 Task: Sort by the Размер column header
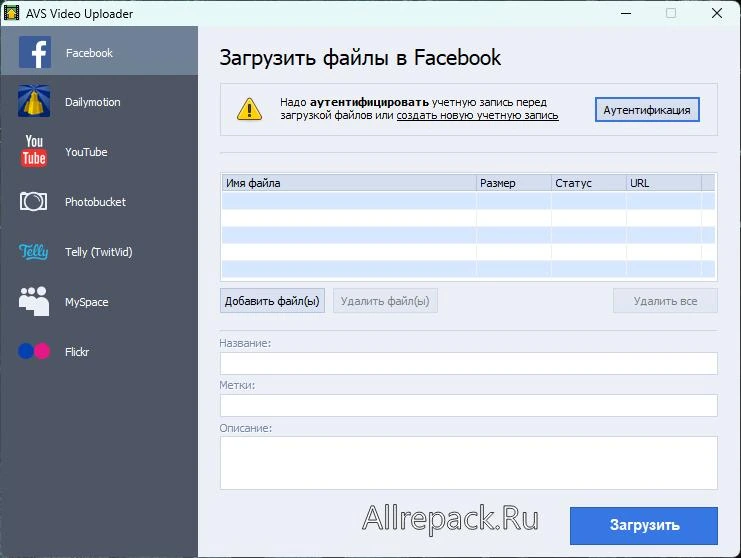514,183
